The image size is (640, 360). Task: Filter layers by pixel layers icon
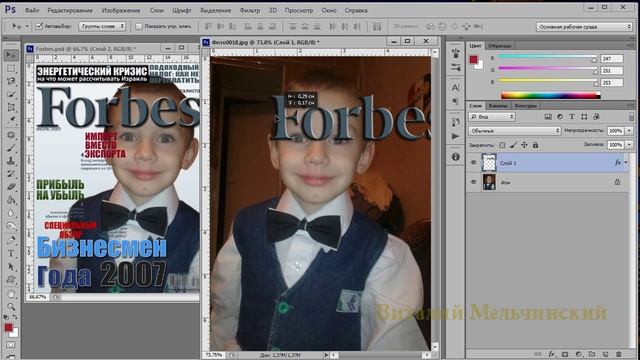(x=548, y=117)
